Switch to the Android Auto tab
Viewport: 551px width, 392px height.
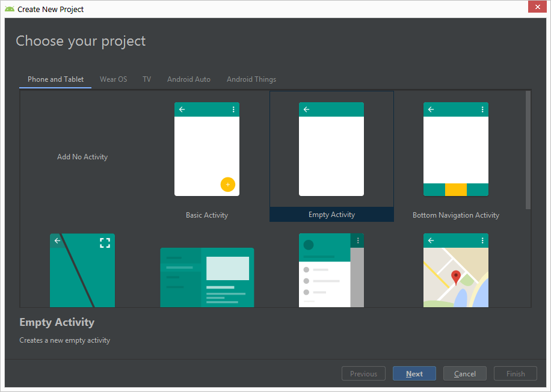tap(189, 79)
